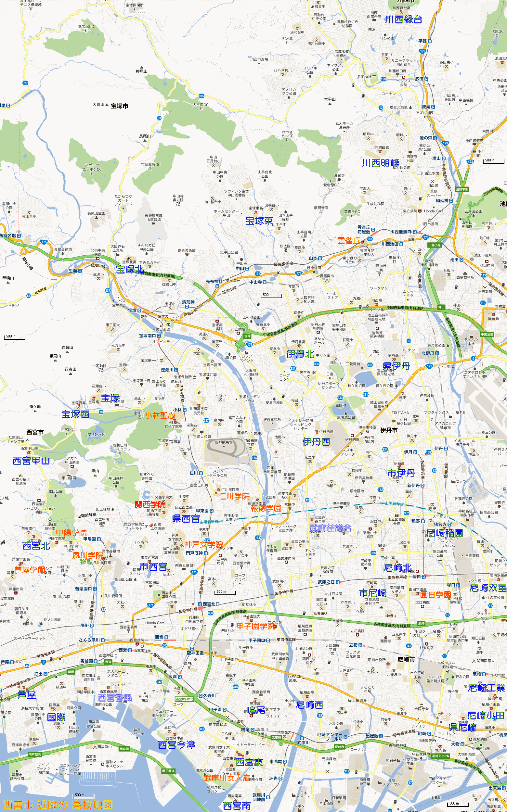Click the orange 神戸女学院 label
Viewport: 507px width, 812px height.
203,544
